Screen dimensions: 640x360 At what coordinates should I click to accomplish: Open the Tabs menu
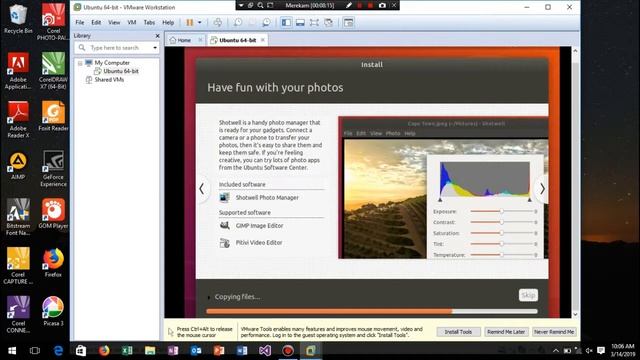point(149,22)
